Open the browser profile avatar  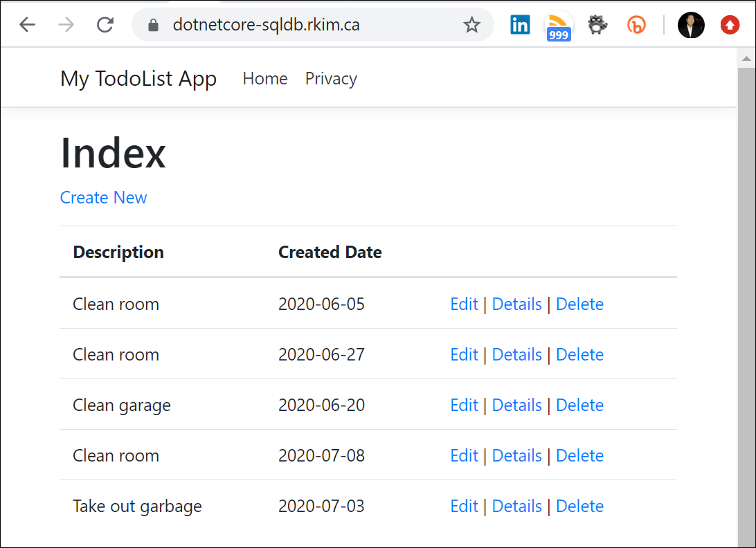click(691, 24)
